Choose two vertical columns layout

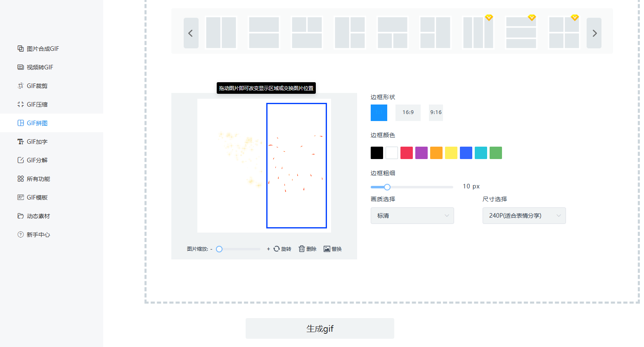click(x=221, y=33)
